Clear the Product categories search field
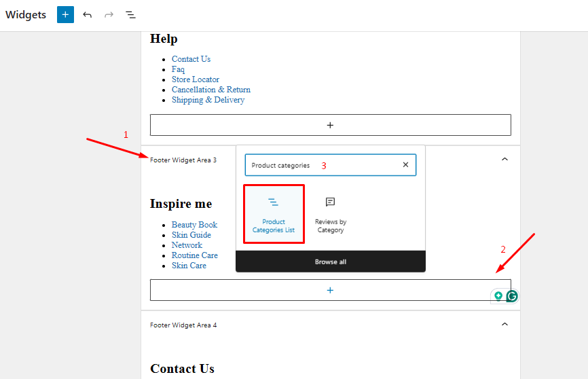This screenshot has width=588, height=379. 405,165
